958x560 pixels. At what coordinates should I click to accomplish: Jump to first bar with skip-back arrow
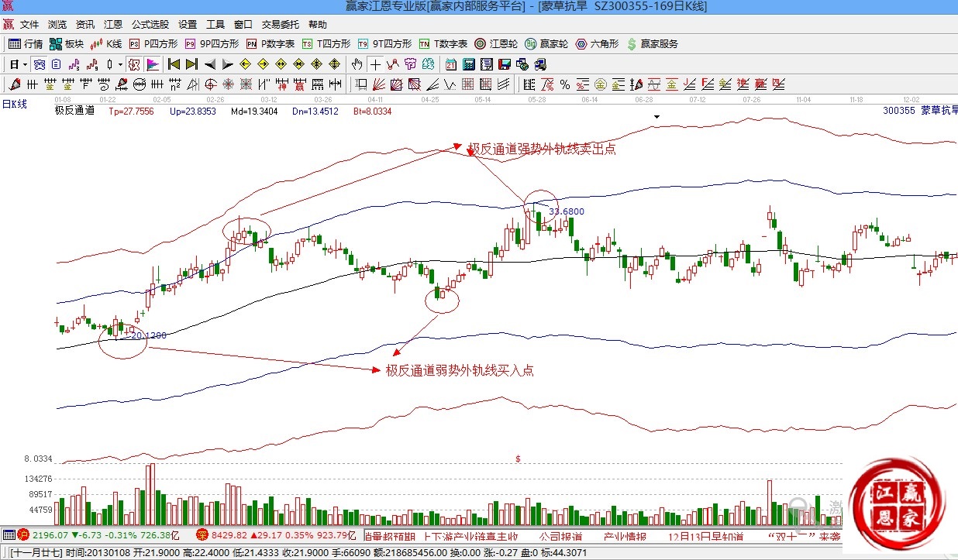coord(174,64)
